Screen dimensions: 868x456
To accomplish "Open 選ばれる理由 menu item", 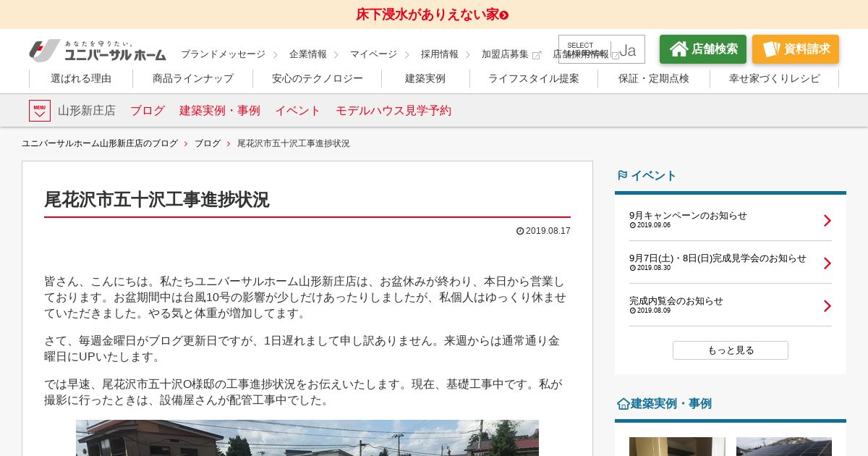I will click(81, 78).
